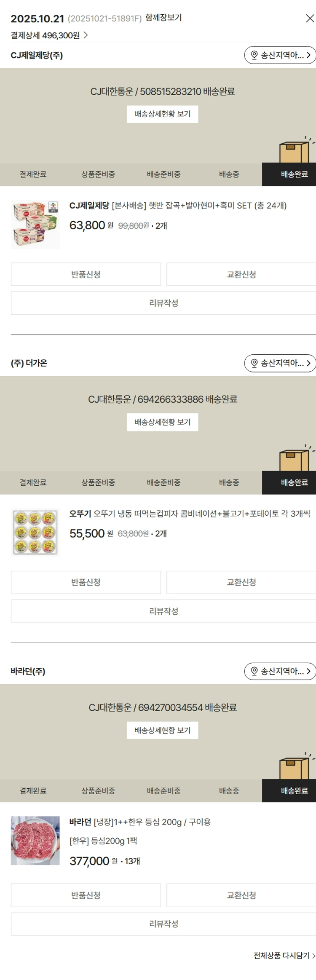
Task: View delivery tracking for shipment 694270034554
Action: pos(162,730)
